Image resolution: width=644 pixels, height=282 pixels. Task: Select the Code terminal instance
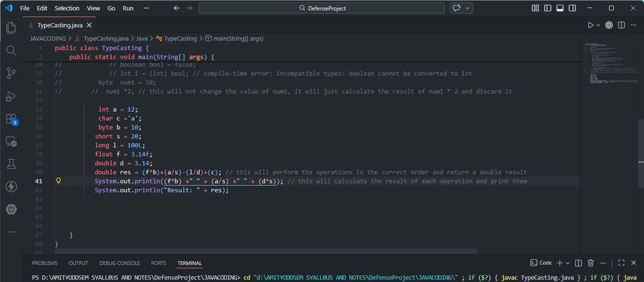click(541, 263)
